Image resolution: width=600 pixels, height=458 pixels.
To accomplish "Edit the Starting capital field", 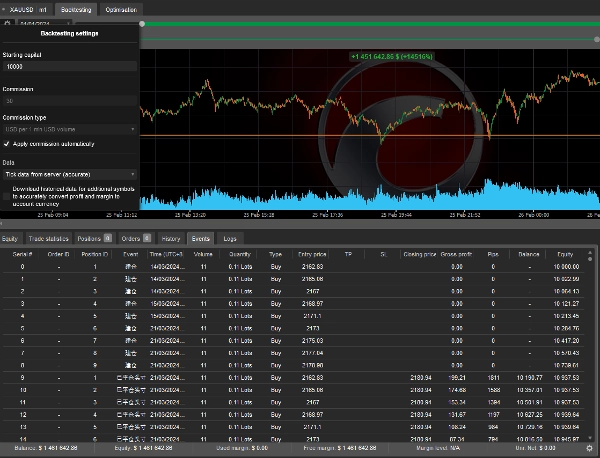I will click(69, 67).
